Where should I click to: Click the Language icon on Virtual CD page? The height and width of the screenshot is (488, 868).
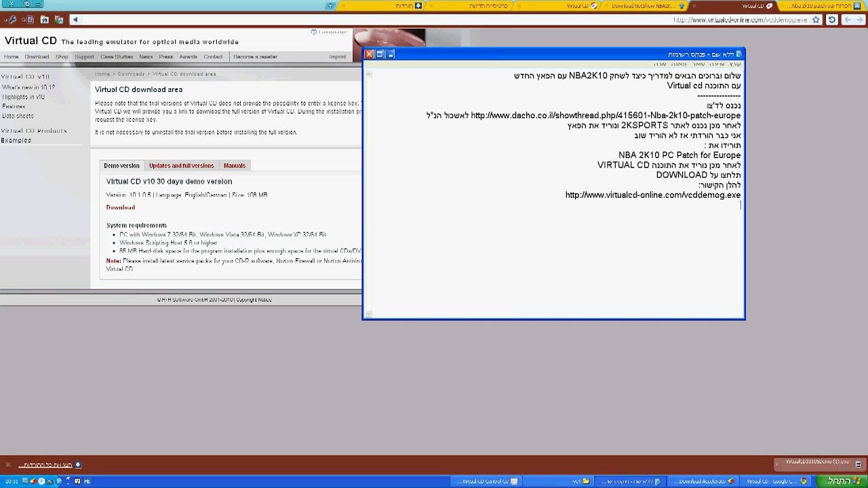point(314,32)
